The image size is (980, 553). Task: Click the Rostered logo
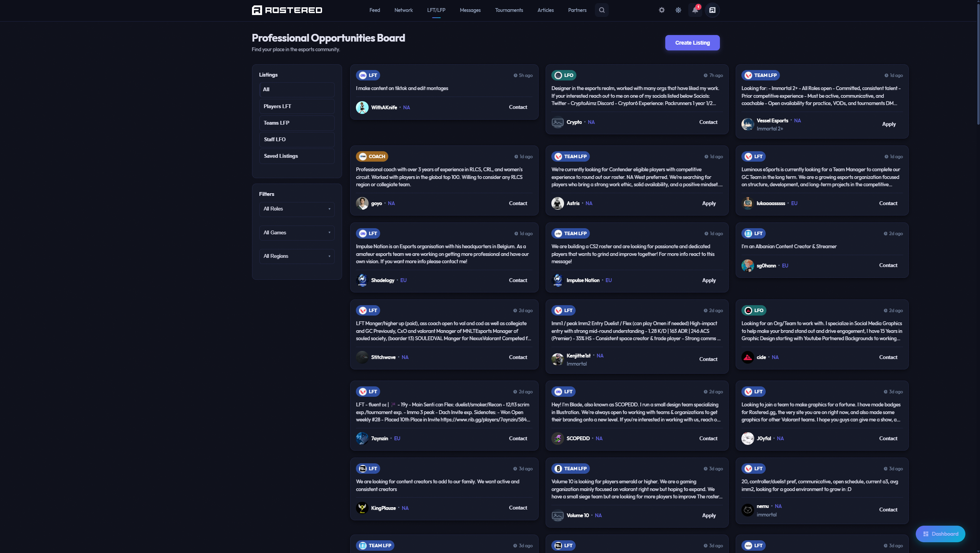[287, 10]
